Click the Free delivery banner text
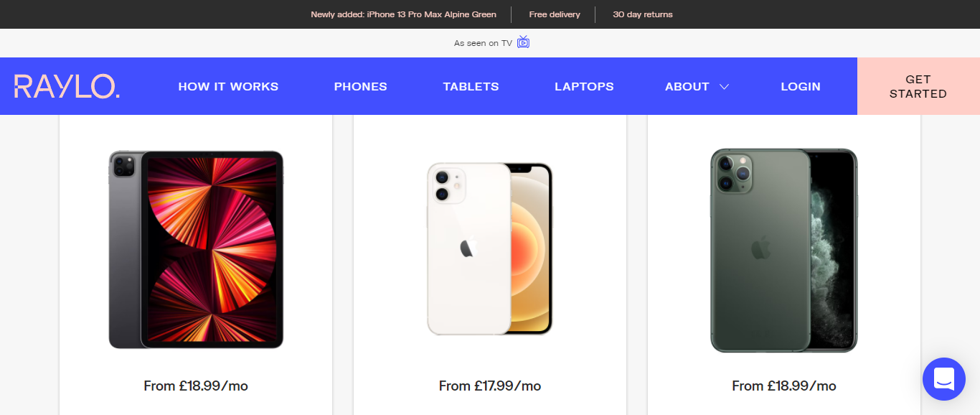This screenshot has width=980, height=415. pos(555,14)
